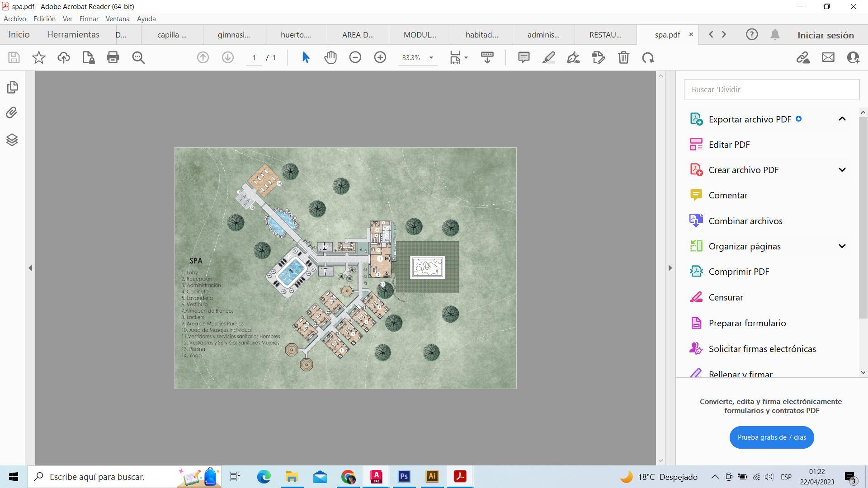Open the Attachments paperclip panel
The width and height of the screenshot is (868, 488).
tap(12, 113)
